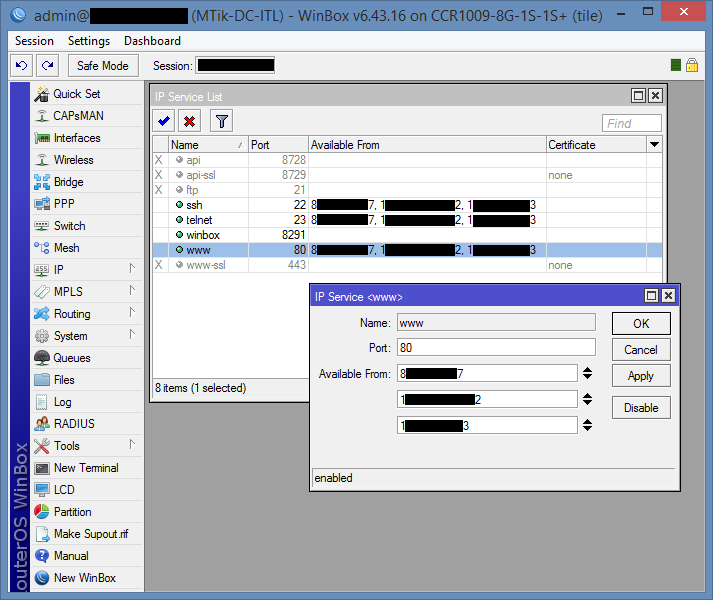713x600 pixels.
Task: Click the second Available From address field
Action: pyautogui.click(x=487, y=399)
